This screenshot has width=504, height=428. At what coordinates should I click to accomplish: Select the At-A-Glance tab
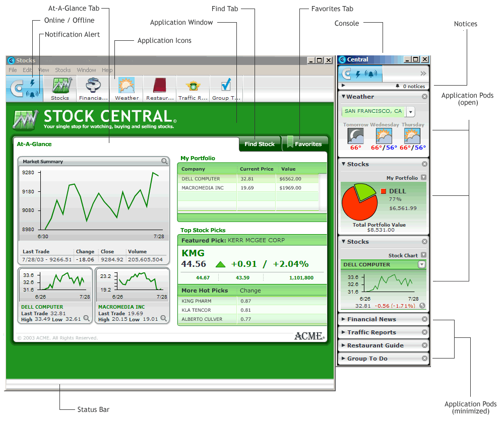click(34, 144)
